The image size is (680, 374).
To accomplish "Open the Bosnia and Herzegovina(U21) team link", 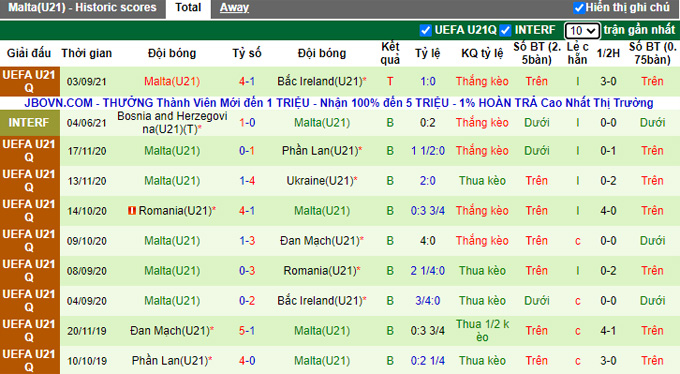I will click(172, 122).
